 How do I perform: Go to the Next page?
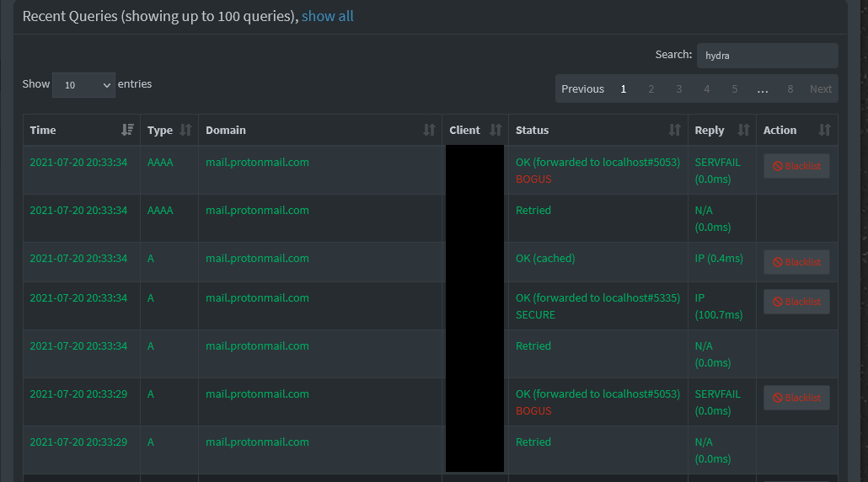pyautogui.click(x=821, y=89)
